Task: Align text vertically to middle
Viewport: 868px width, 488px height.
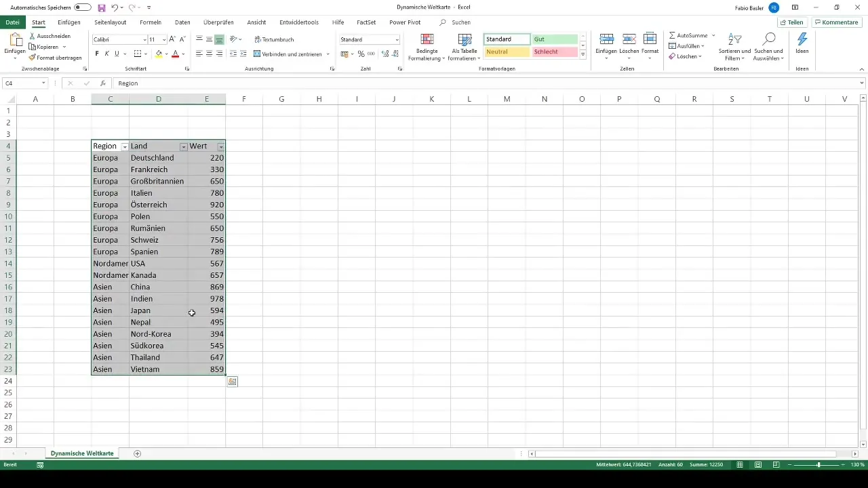Action: (x=209, y=40)
